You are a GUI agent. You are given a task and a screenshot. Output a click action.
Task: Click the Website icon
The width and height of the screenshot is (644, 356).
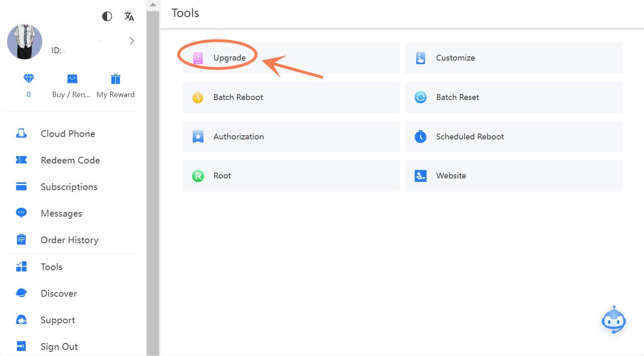coord(421,176)
